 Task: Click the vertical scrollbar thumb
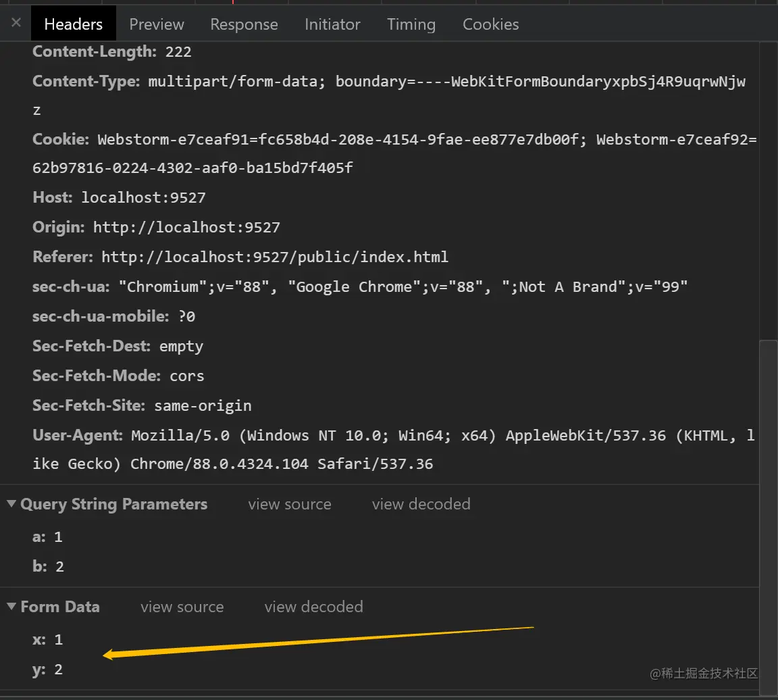(x=768, y=514)
